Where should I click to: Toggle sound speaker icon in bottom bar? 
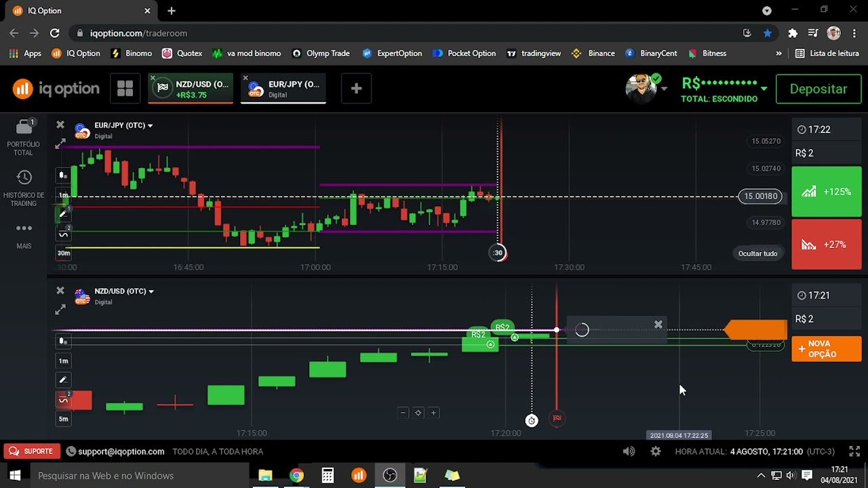[x=629, y=451]
